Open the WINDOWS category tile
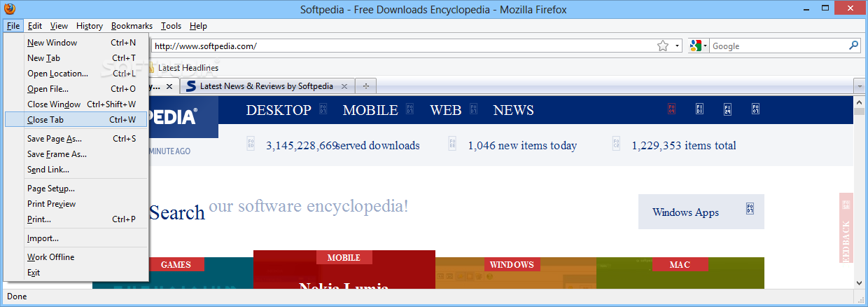The height and width of the screenshot is (307, 868). (512, 265)
